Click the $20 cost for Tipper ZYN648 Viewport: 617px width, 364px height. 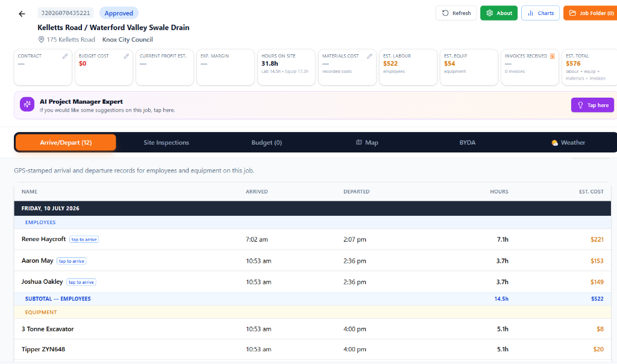click(x=598, y=349)
